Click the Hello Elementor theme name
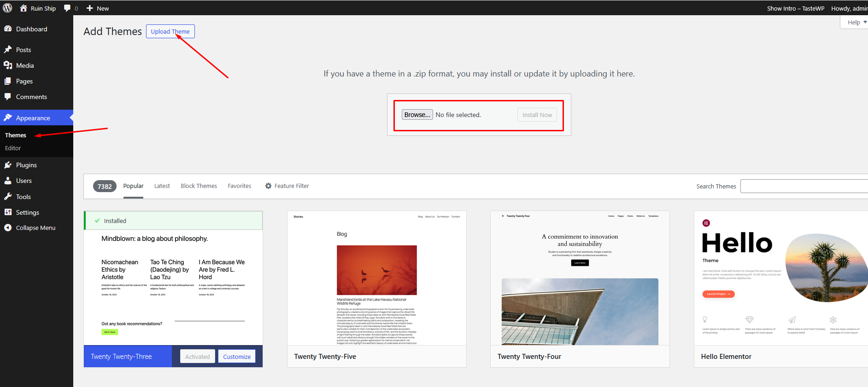This screenshot has height=387, width=868. pos(726,357)
